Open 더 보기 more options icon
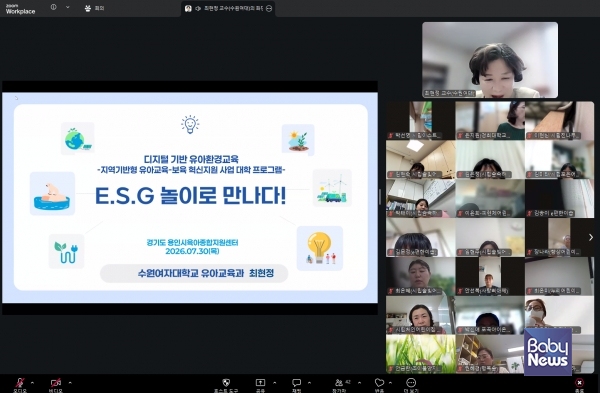This screenshot has width=600, height=393. click(x=411, y=384)
